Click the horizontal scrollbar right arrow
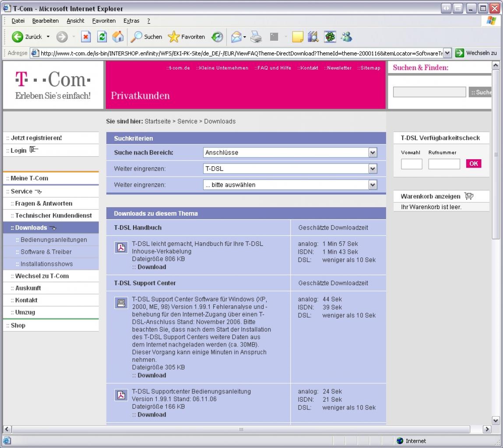 [x=487, y=429]
